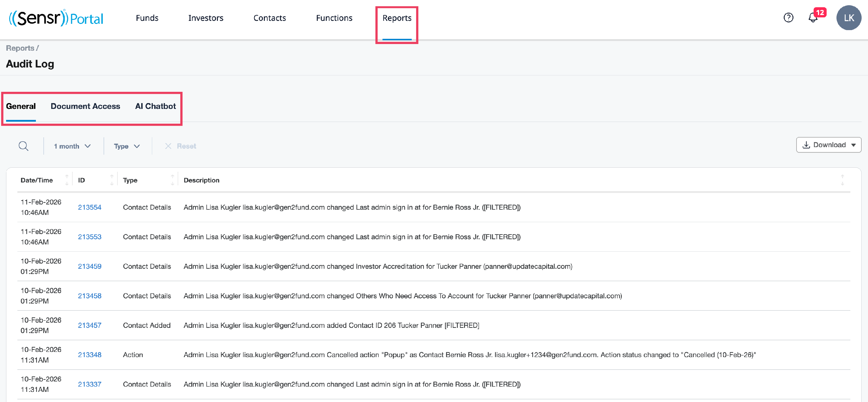Switch to the AI Chatbot tab
868x402 pixels.
(x=155, y=106)
